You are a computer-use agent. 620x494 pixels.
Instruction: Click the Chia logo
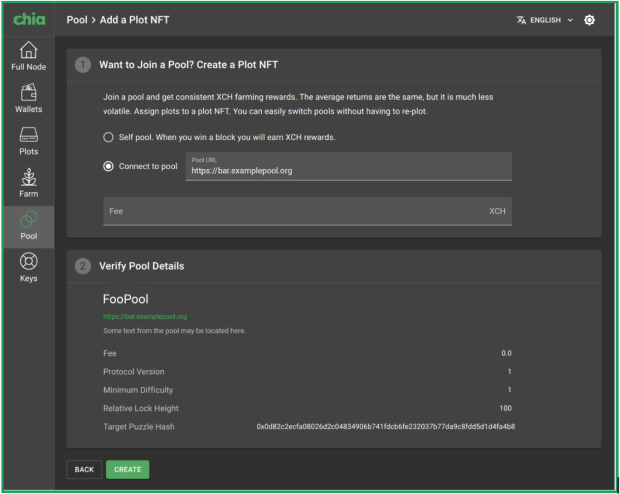(29, 19)
